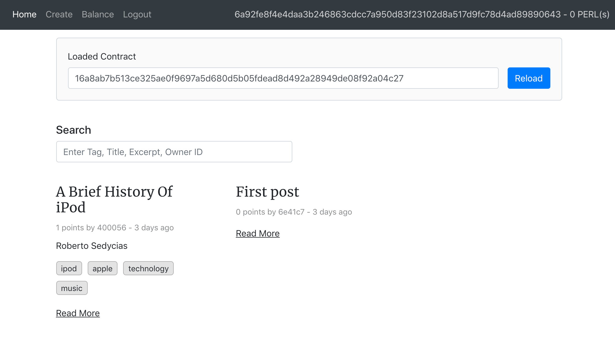Select the music tag filter
Viewport: 615px width, 364px height.
pyautogui.click(x=71, y=288)
